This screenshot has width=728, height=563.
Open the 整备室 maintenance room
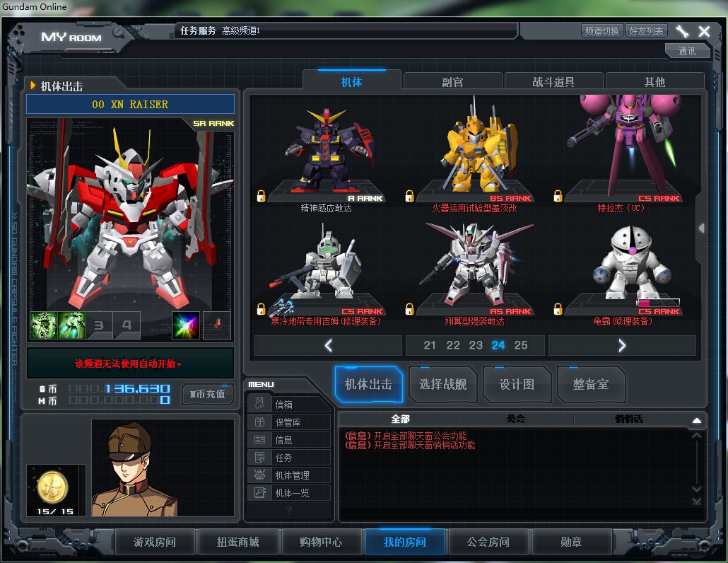[591, 384]
